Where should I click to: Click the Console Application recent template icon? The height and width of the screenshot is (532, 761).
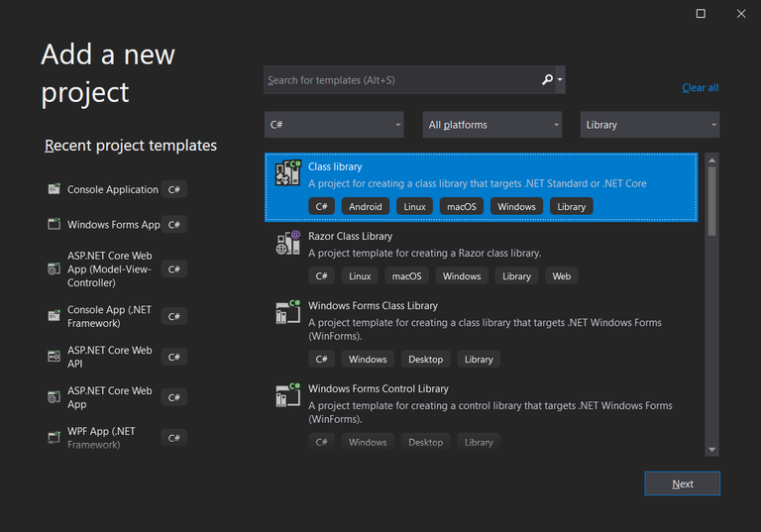pyautogui.click(x=54, y=189)
